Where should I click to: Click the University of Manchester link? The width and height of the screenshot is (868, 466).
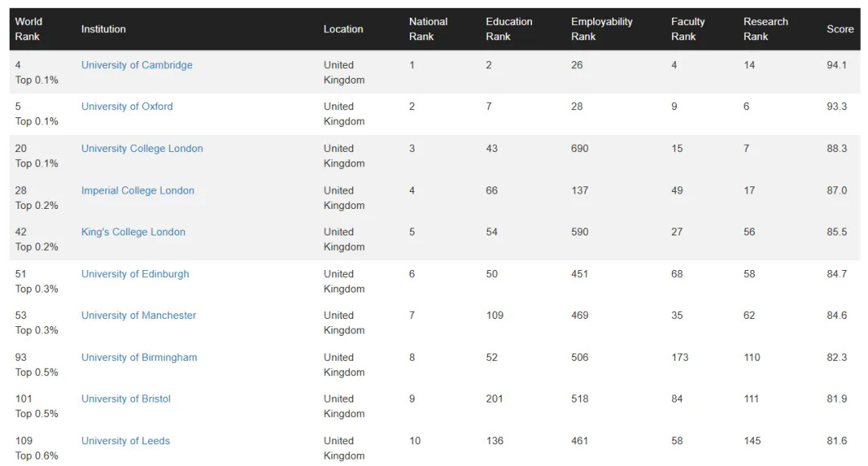(x=138, y=316)
